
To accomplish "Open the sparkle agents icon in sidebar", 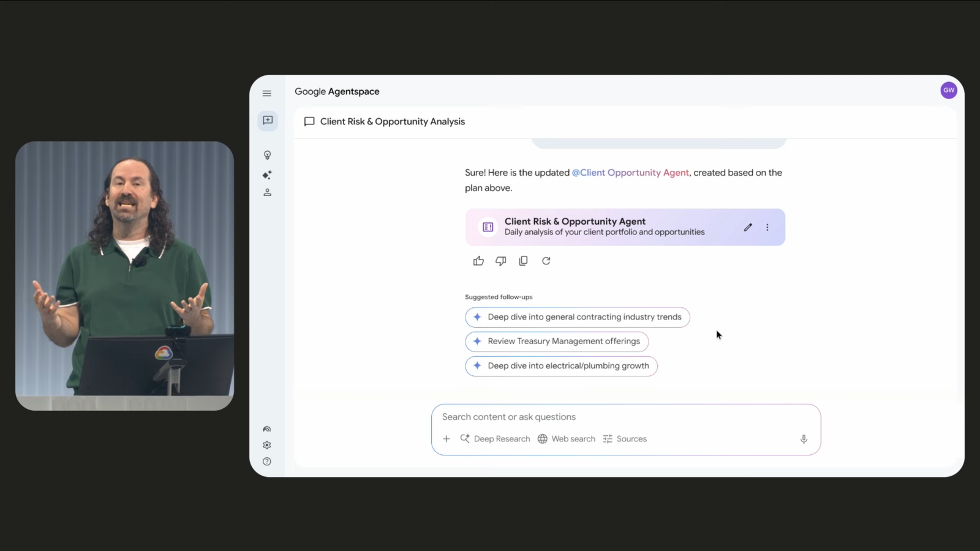I will tap(267, 175).
